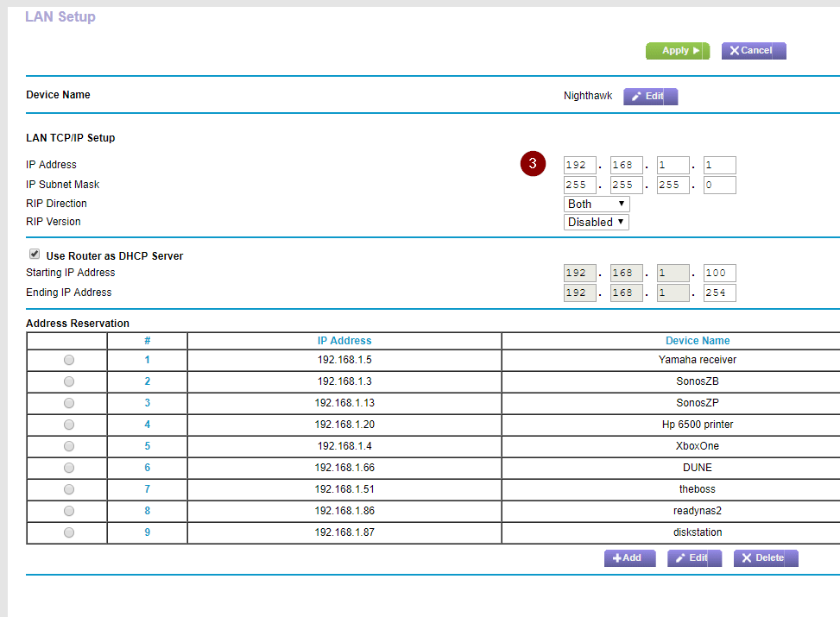Image resolution: width=840 pixels, height=617 pixels.
Task: Choose the Hp 6500 printer radio button
Action: tap(69, 425)
